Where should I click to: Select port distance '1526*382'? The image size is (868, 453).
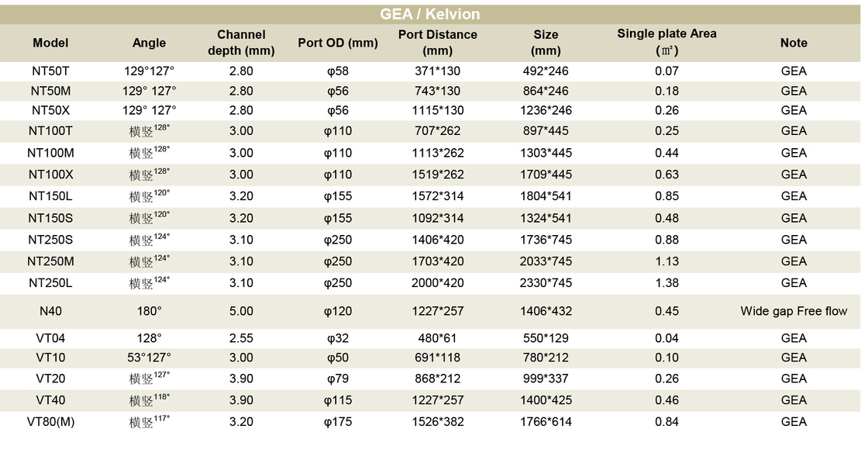437,422
